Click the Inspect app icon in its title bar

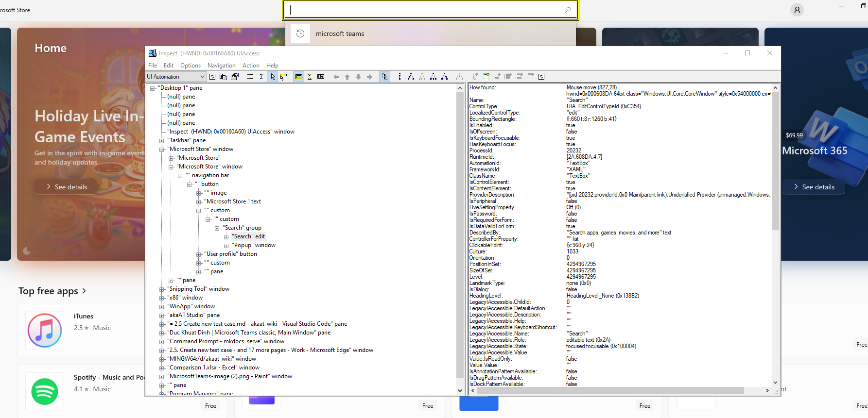(x=153, y=53)
